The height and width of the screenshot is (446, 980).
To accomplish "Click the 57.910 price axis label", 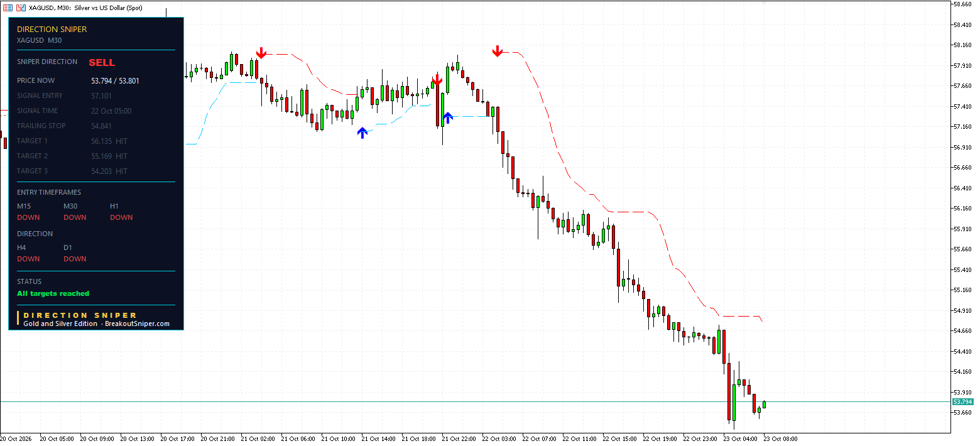I will click(962, 65).
